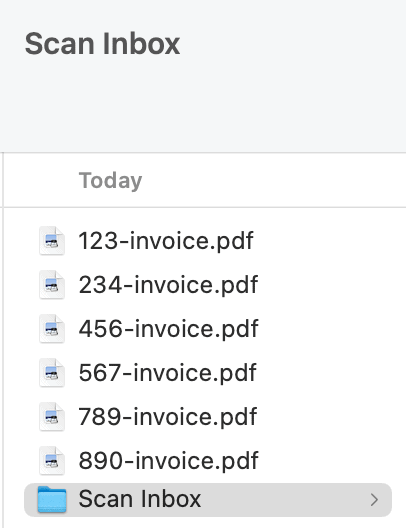Screen dimensions: 406x528
Task: Click the Scan Inbox window title
Action: click(103, 43)
